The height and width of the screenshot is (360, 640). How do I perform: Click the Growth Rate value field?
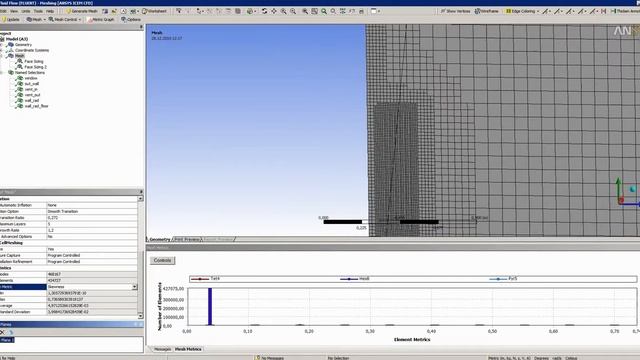click(x=92, y=230)
